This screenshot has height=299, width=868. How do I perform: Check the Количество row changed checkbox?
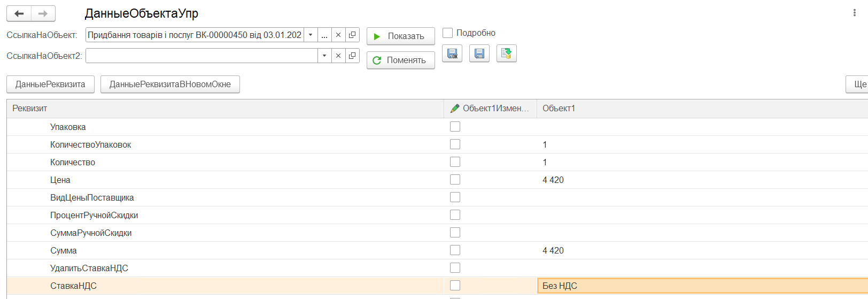[455, 162]
